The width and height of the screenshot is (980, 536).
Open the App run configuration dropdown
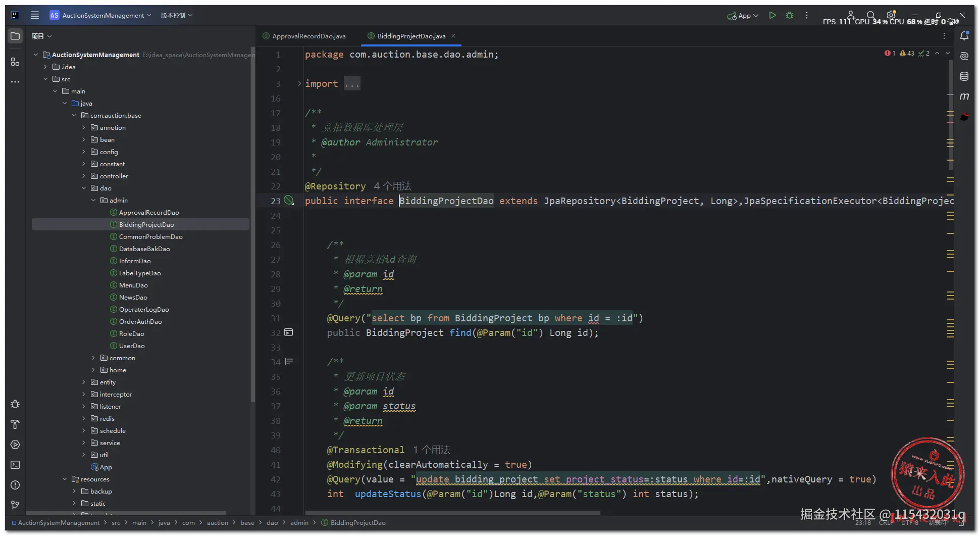pos(743,16)
